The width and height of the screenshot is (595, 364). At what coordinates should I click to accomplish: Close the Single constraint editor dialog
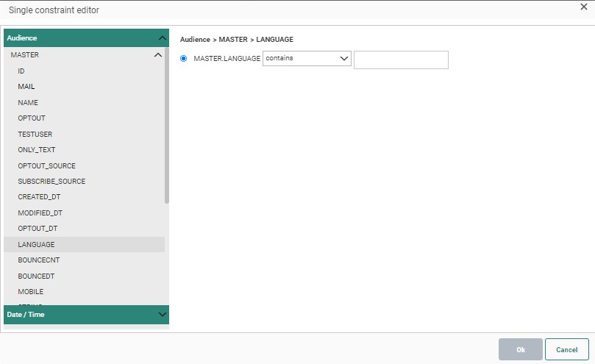click(x=584, y=7)
